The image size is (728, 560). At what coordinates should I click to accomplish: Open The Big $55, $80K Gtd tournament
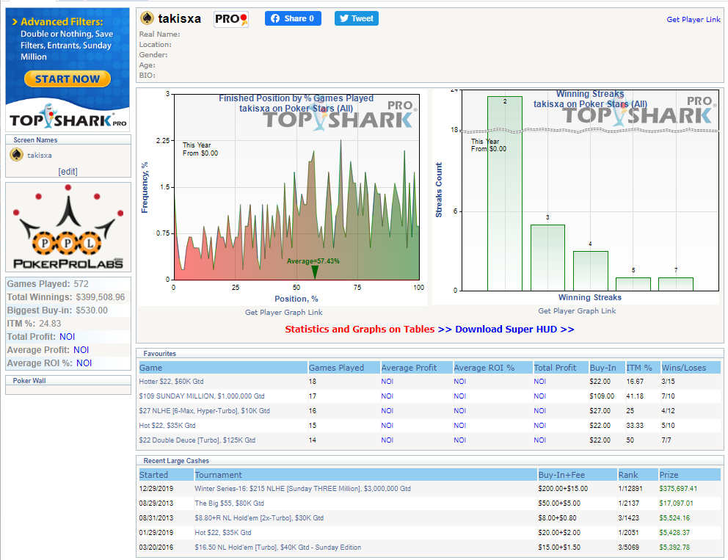(230, 503)
